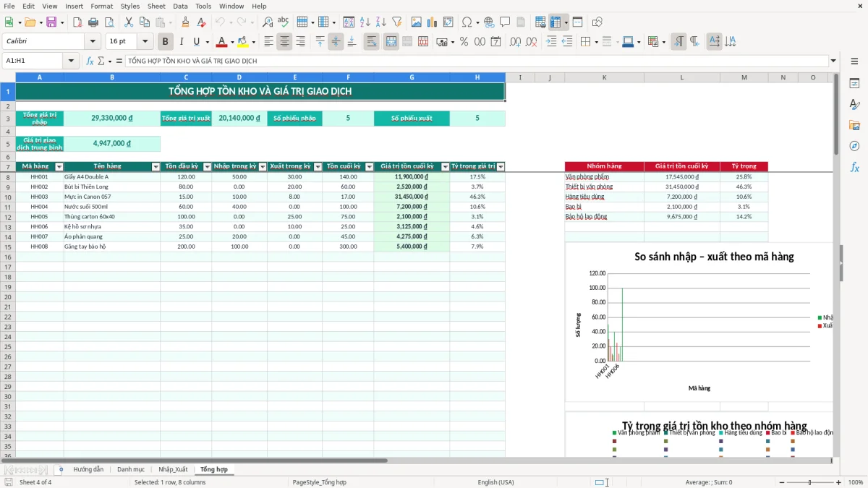
Task: Copy selection with the Copy icon
Action: click(x=145, y=22)
